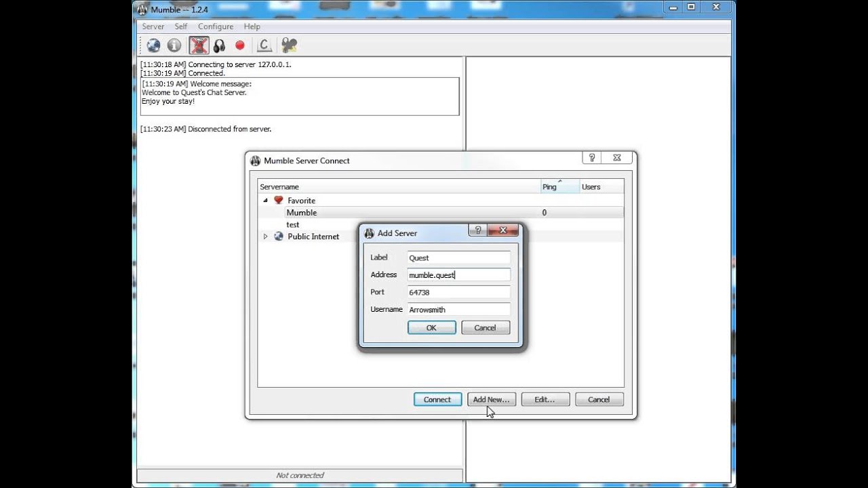Click the ping value 0 in Mumble row
The image size is (868, 488).
[545, 213]
